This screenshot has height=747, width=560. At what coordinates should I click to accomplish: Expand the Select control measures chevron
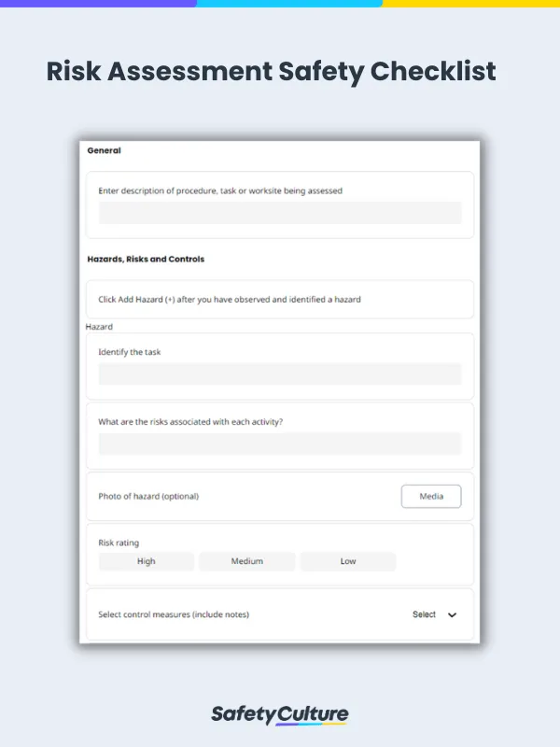[452, 614]
